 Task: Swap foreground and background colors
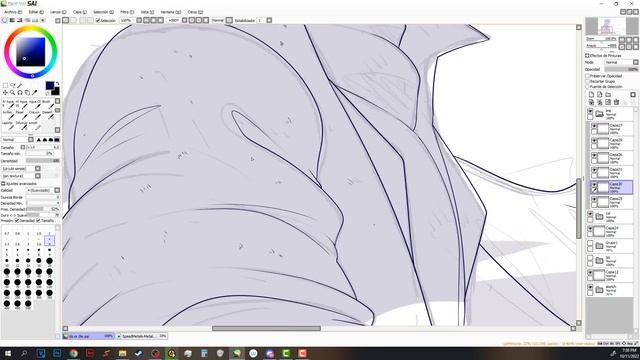58,84
